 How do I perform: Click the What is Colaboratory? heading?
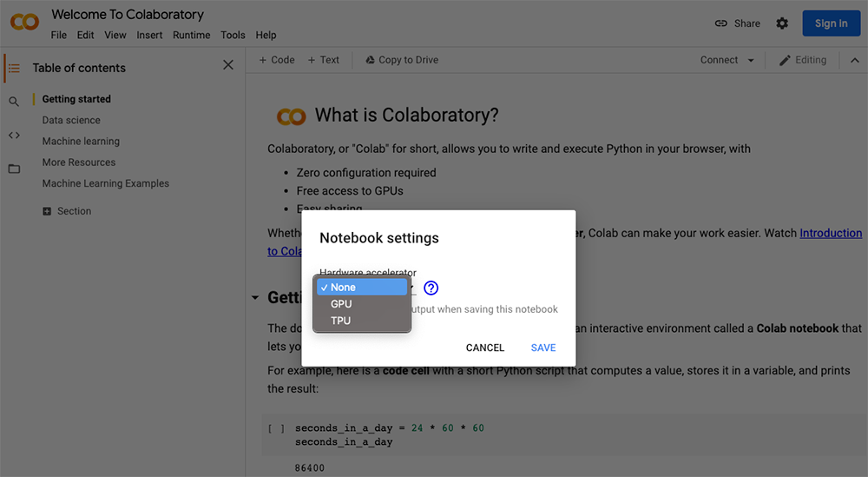407,116
